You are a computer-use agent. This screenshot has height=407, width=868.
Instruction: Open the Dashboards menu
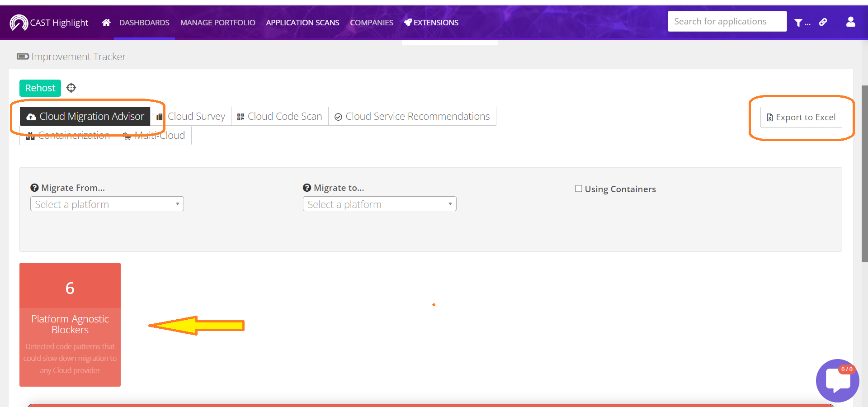(x=144, y=23)
